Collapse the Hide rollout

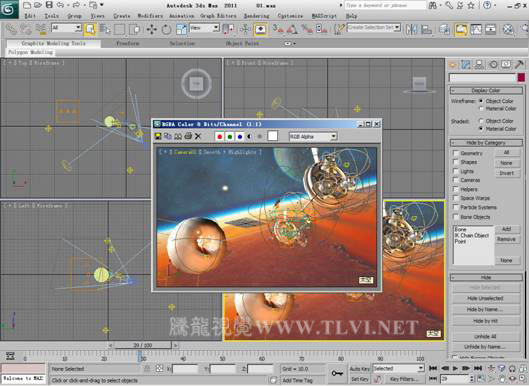pos(486,277)
